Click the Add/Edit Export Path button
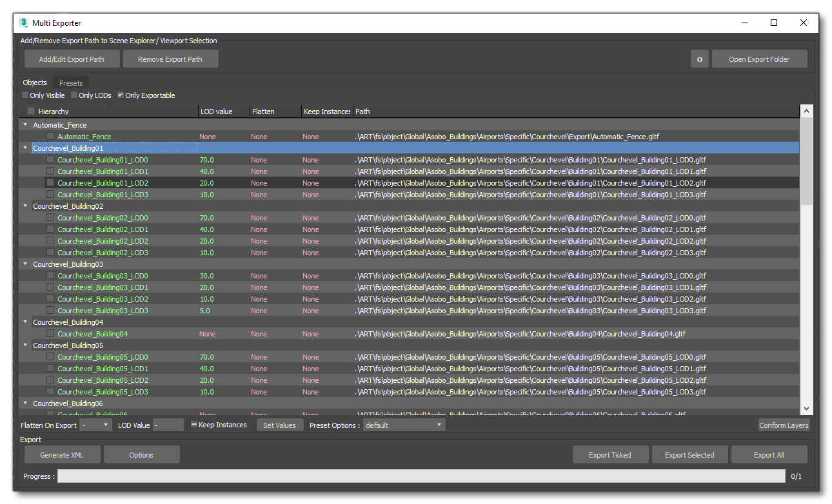The height and width of the screenshot is (504, 832). click(72, 59)
